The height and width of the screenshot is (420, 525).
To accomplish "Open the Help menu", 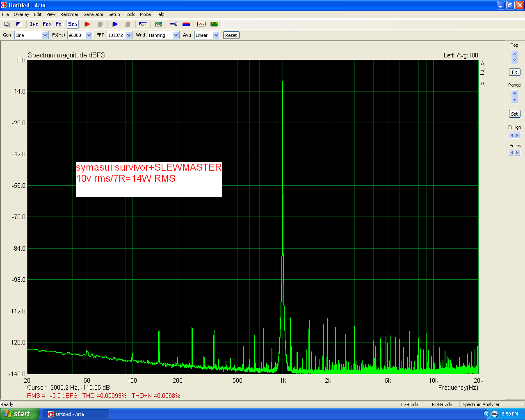I will point(160,14).
